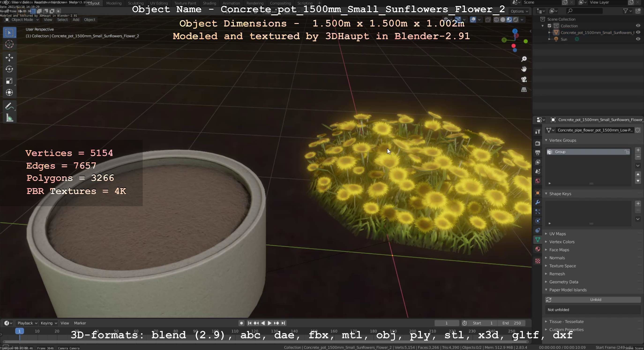Toggle X-ray mode in viewport header
Screen dimensions: 644x350
pos(488,19)
